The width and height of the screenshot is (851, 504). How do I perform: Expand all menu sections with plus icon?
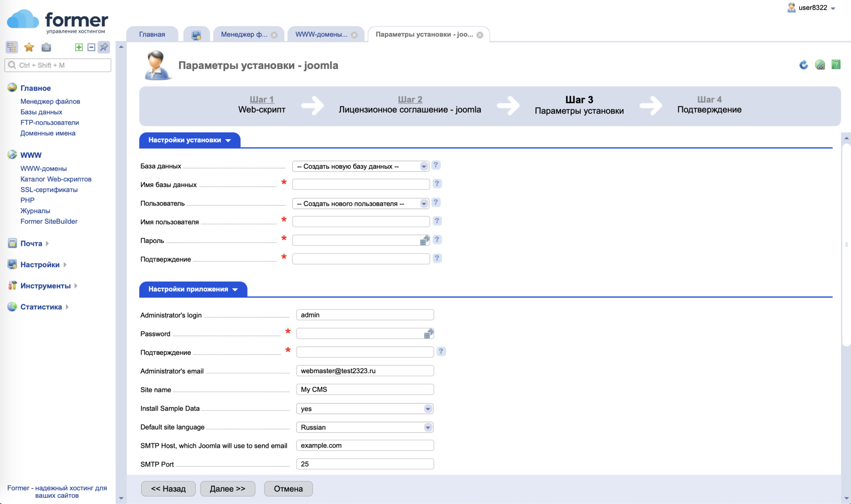point(79,47)
